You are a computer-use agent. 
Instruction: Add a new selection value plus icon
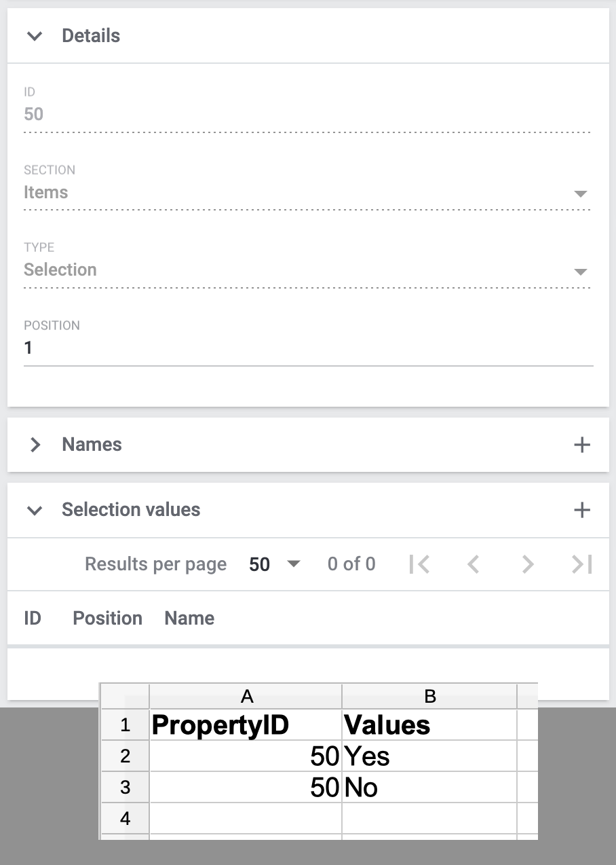click(581, 510)
